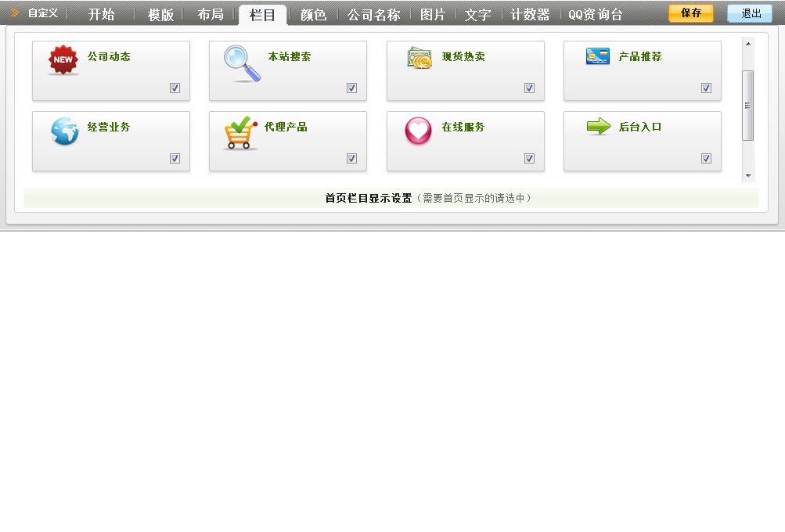The height and width of the screenshot is (532, 785).
Task: Toggle the 现货热卖 checkbox
Action: pyautogui.click(x=529, y=88)
